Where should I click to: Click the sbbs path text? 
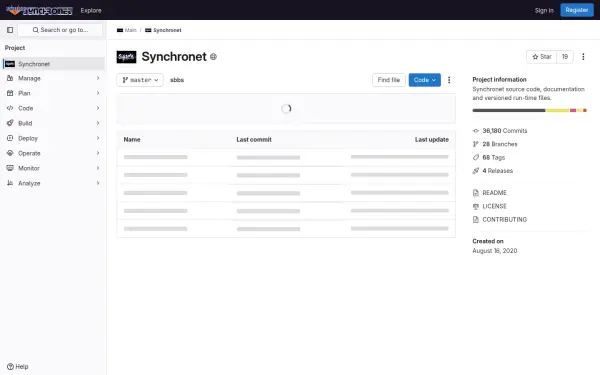pos(177,80)
